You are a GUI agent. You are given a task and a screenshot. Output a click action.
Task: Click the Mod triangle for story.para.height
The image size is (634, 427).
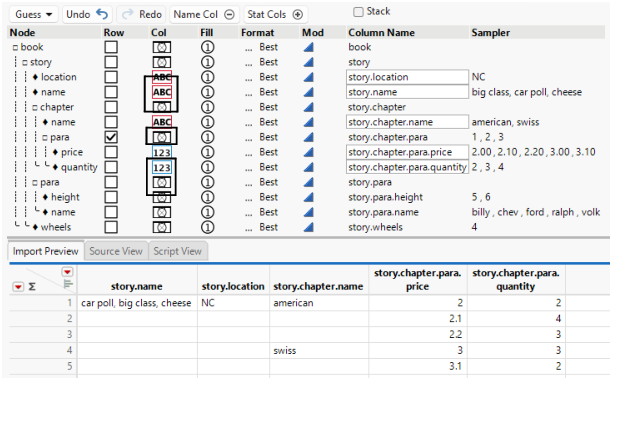(309, 197)
